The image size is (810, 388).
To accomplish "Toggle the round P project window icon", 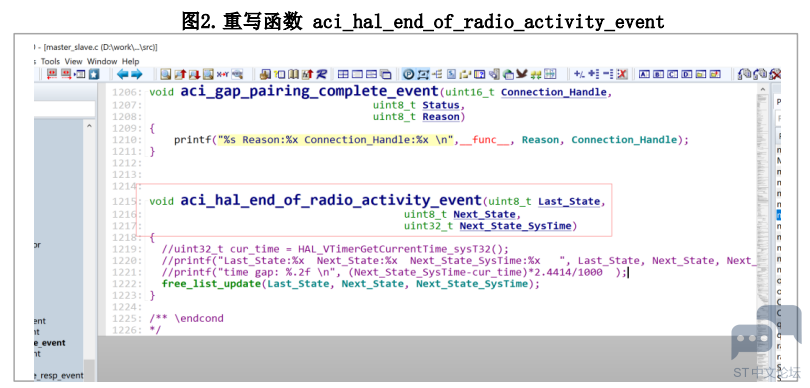I will (408, 74).
